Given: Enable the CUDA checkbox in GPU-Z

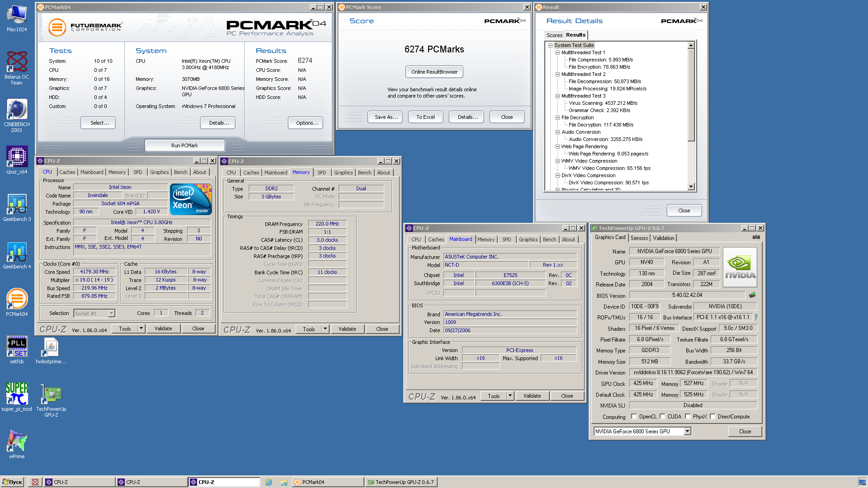Looking at the screenshot, I should click(662, 417).
